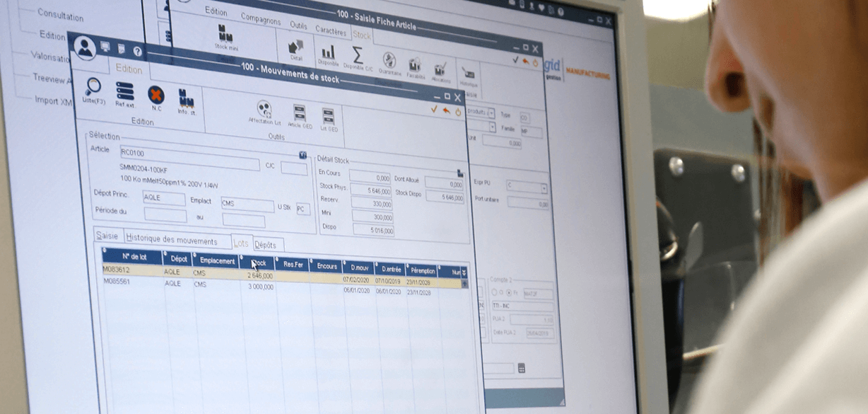The width and height of the screenshot is (868, 414).
Task: Click the Emplact field CMS
Action: pos(247,205)
